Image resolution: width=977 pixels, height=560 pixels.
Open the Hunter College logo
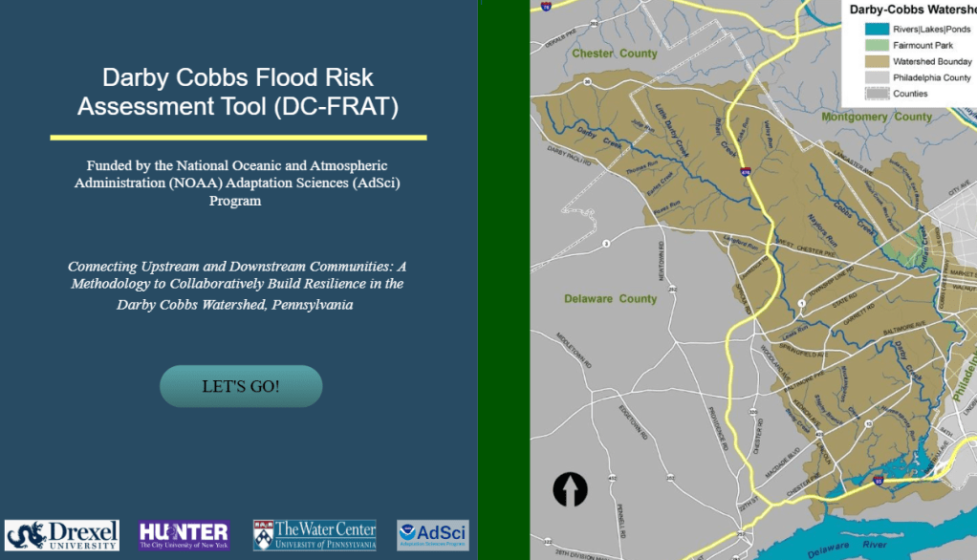[x=185, y=535]
